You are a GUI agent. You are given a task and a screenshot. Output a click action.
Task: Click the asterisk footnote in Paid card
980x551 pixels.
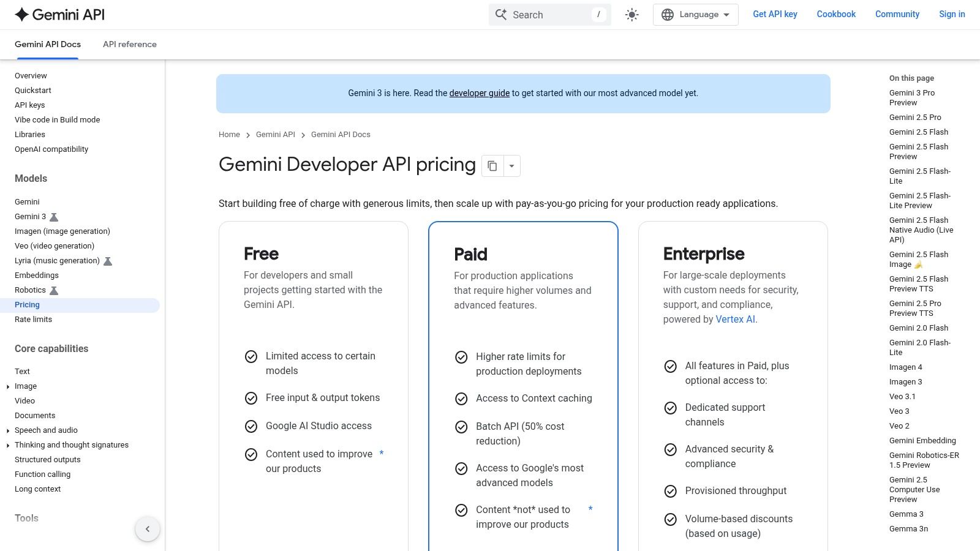tap(590, 509)
